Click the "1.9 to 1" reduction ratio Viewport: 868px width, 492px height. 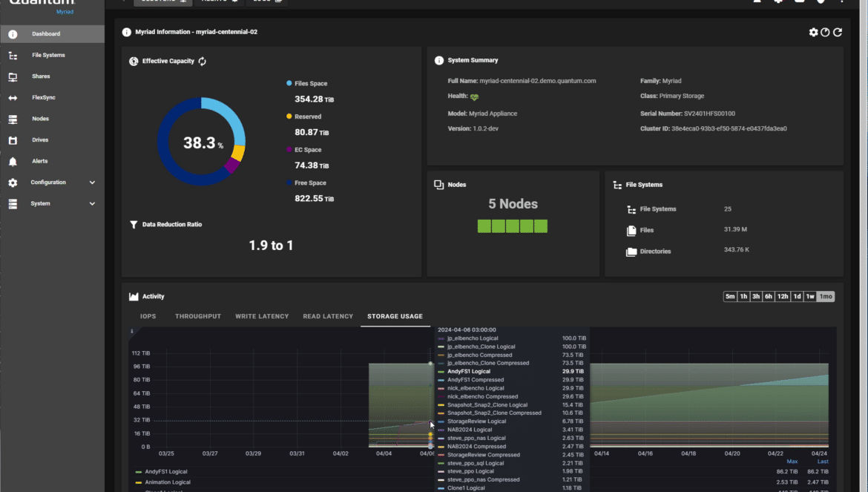[x=272, y=245]
